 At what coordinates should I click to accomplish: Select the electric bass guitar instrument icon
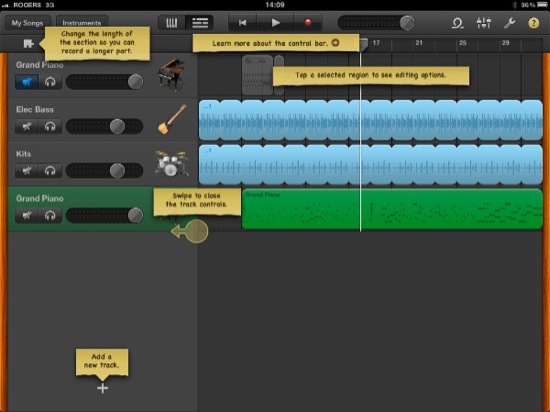(x=172, y=120)
